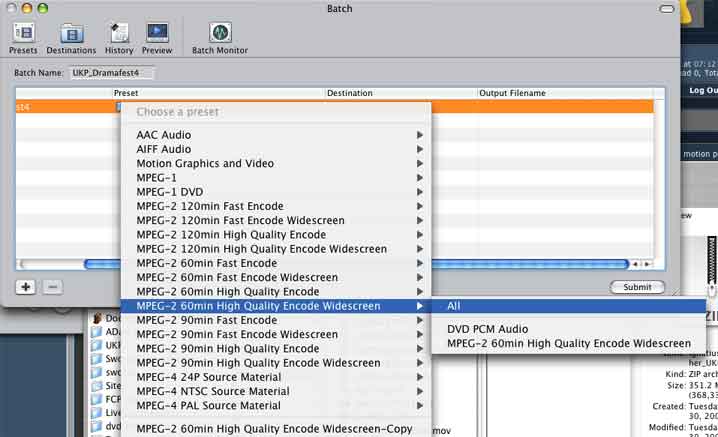The height and width of the screenshot is (437, 718).
Task: Expand the MPEG-1 DVD submenu arrow
Action: 419,192
